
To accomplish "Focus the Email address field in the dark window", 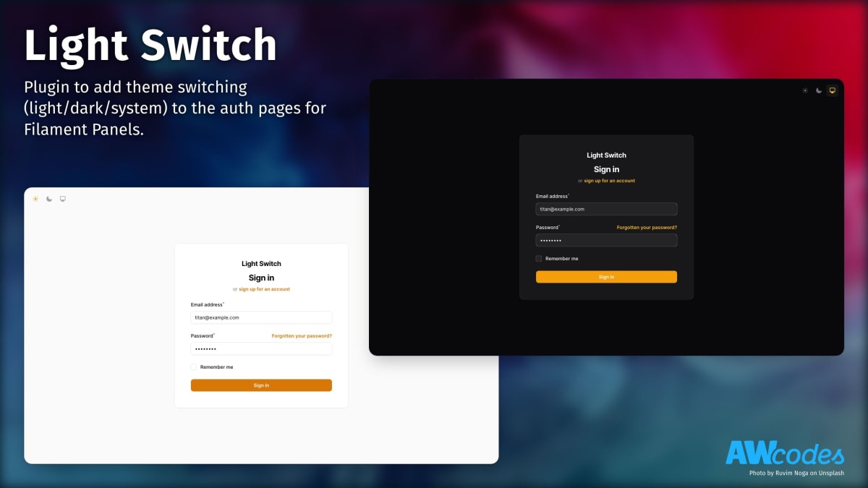I will point(606,209).
